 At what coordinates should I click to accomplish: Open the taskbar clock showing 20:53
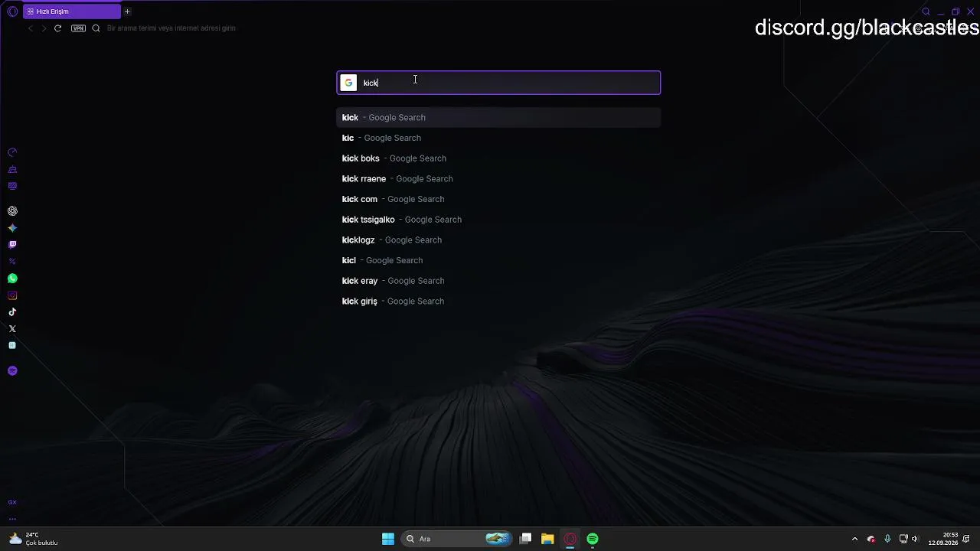(943, 539)
